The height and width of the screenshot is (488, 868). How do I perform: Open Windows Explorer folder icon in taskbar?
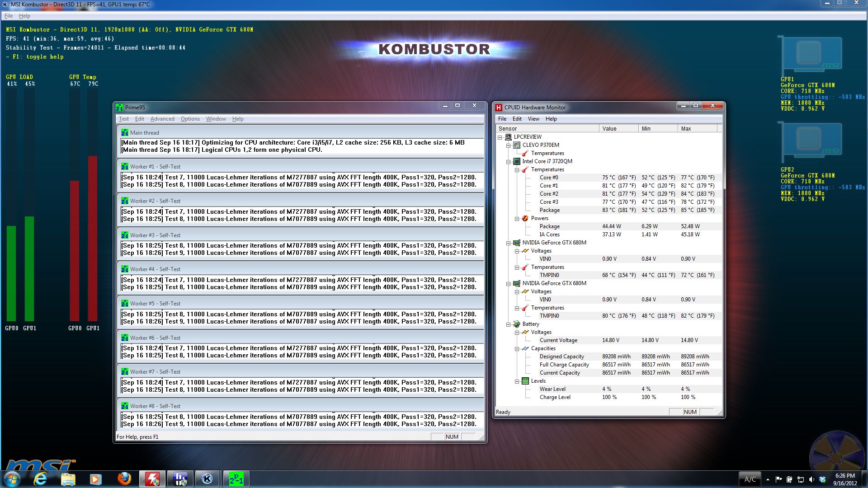click(68, 479)
